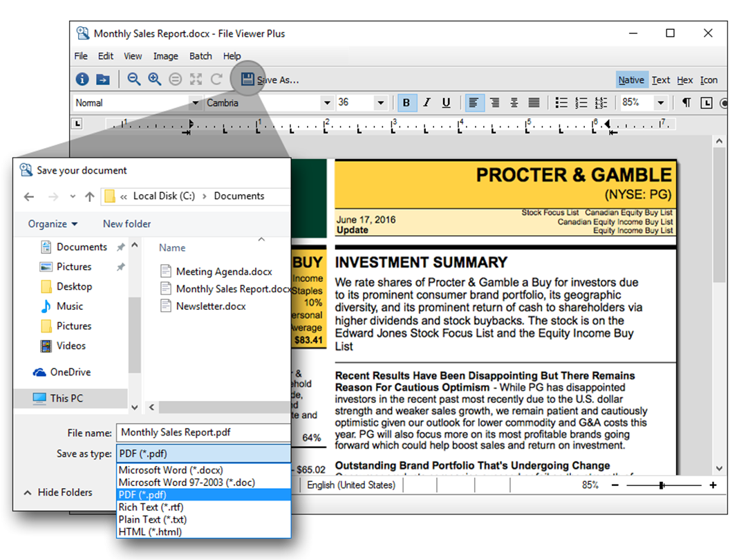748x560 pixels.
Task: Open the Edit menu
Action: click(x=106, y=56)
